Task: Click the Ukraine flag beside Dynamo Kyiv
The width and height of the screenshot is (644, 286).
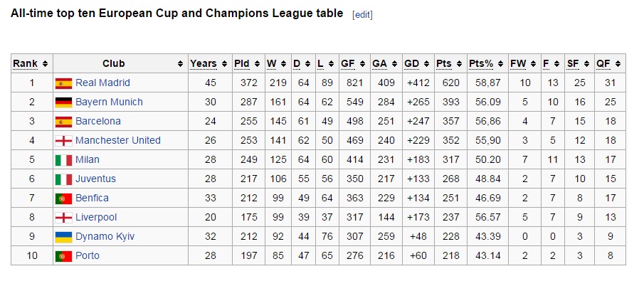Action: [x=63, y=237]
